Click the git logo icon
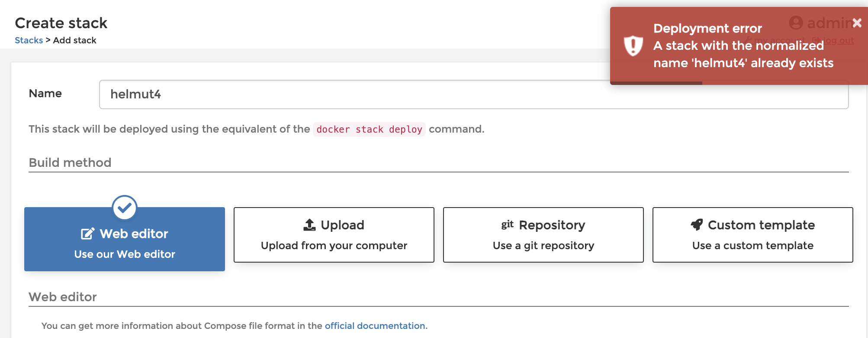Image resolution: width=868 pixels, height=338 pixels. (507, 224)
